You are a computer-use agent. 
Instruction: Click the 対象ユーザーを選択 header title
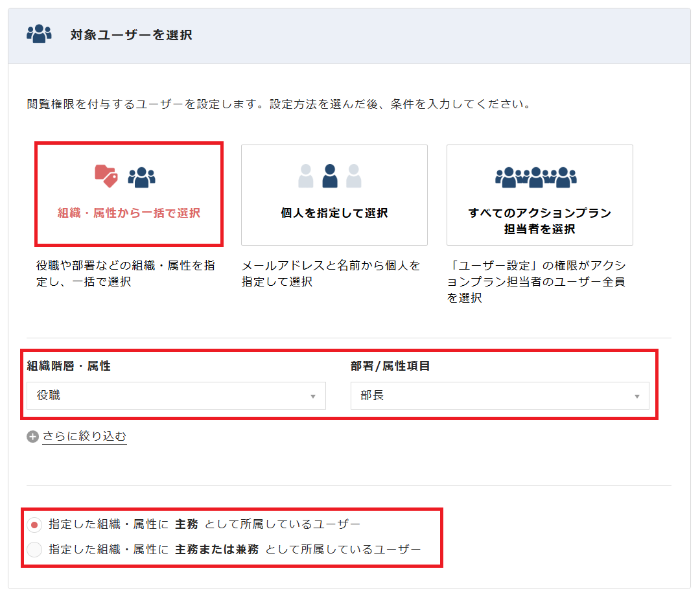(131, 35)
